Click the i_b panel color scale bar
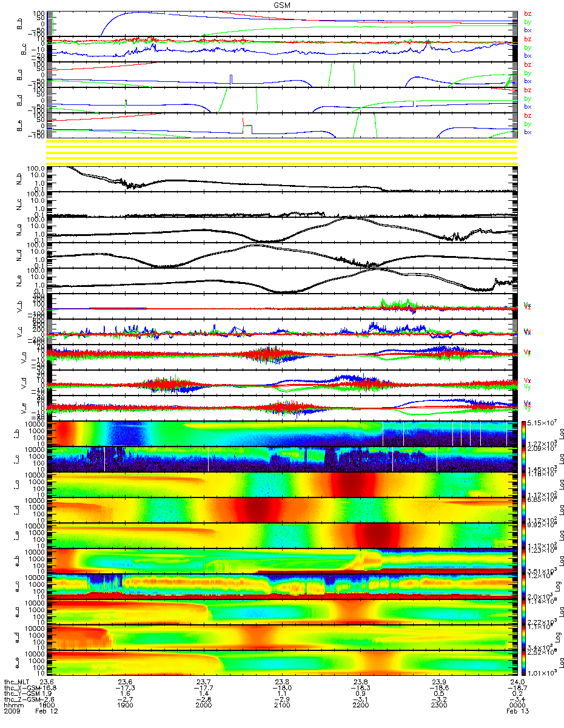The height and width of the screenshot is (728, 564). tap(524, 433)
